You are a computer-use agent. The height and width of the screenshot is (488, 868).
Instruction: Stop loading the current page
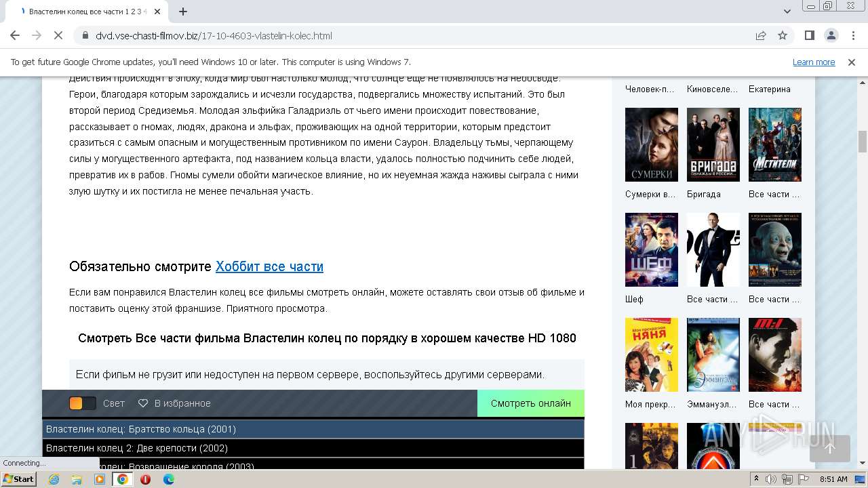coord(58,35)
